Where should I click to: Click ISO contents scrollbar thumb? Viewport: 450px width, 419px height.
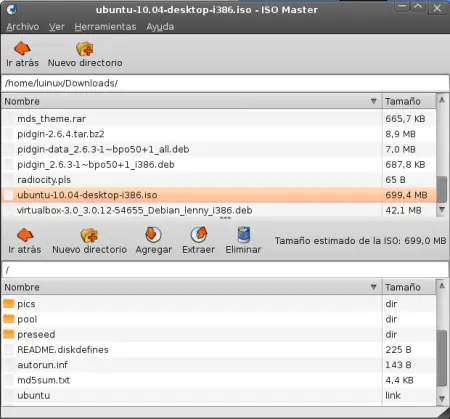[x=442, y=359]
